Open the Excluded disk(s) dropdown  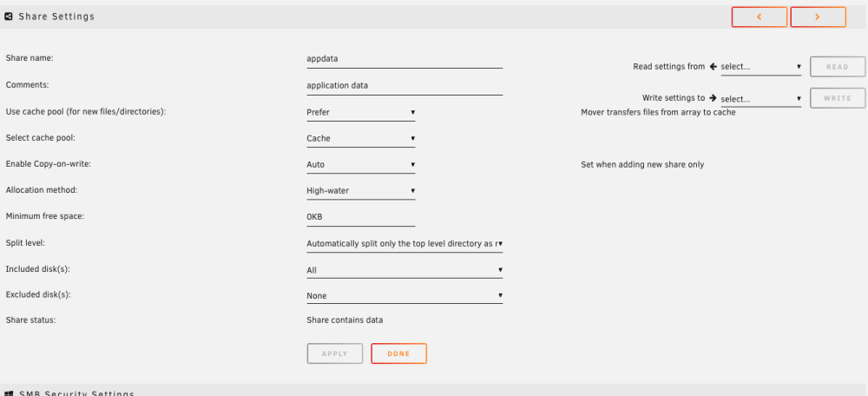tap(404, 296)
